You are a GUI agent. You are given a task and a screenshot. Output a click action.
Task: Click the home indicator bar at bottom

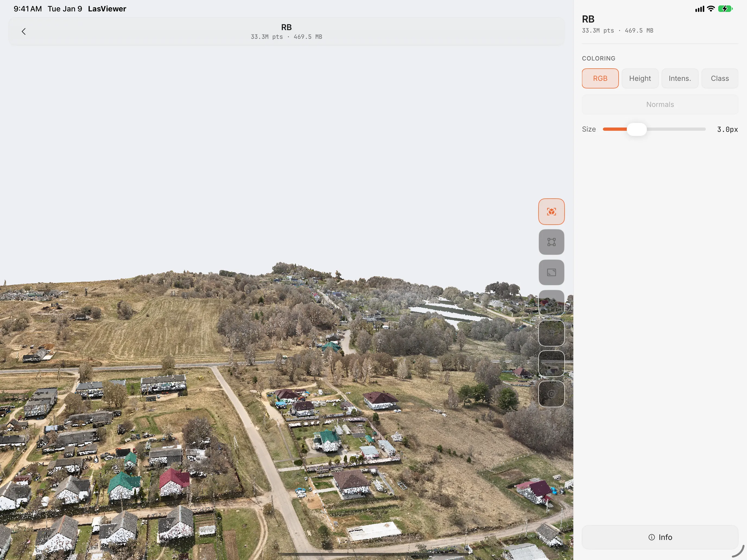point(373,554)
